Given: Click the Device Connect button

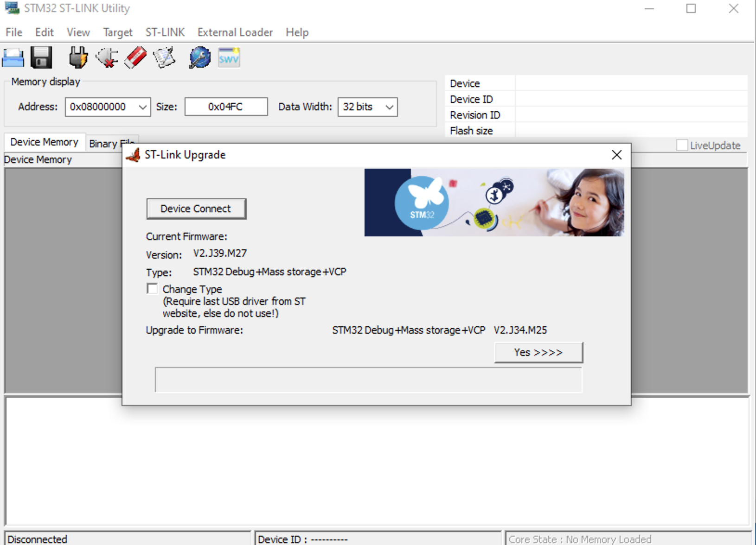Looking at the screenshot, I should point(196,209).
